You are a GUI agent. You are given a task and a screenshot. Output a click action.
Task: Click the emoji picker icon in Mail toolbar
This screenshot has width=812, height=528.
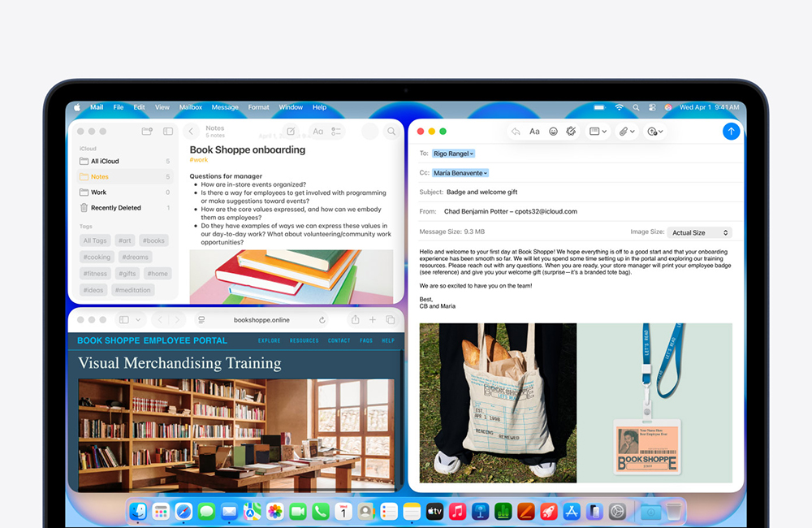(553, 132)
